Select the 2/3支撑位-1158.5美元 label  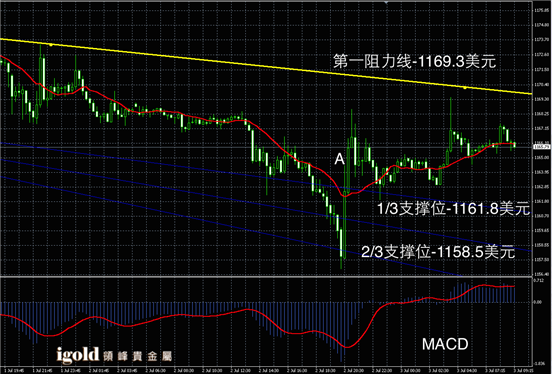(438, 252)
